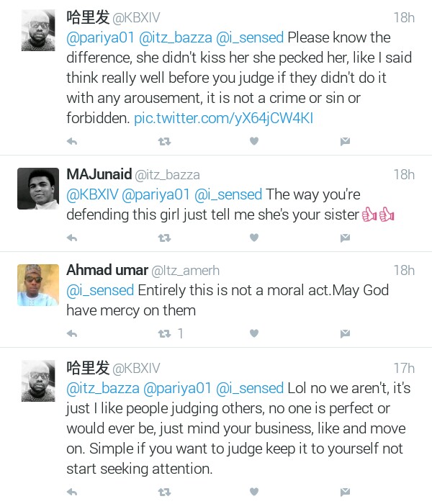
Task: Open MAJunaid profile name
Action: [x=99, y=174]
